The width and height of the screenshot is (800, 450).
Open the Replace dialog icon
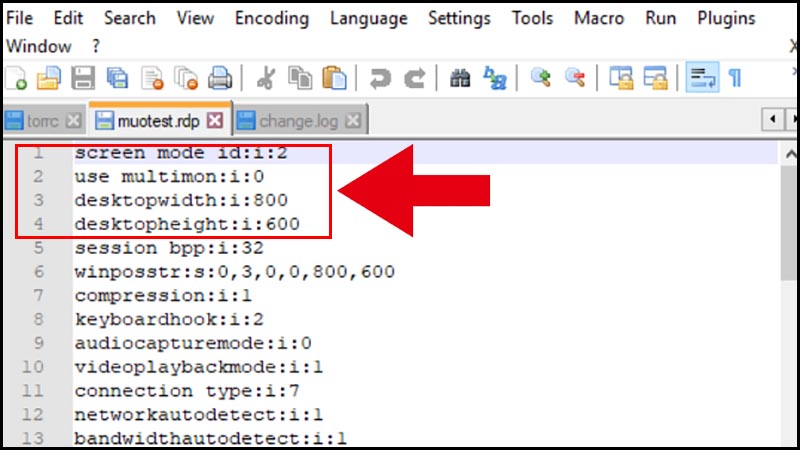[x=494, y=79]
